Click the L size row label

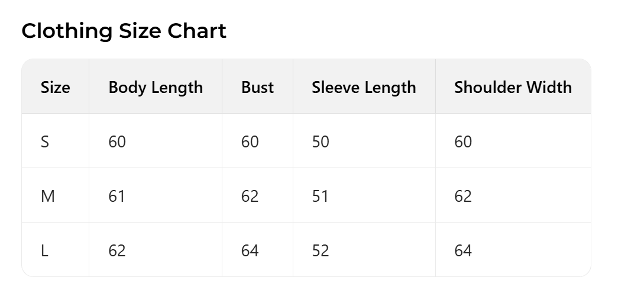[x=44, y=250]
